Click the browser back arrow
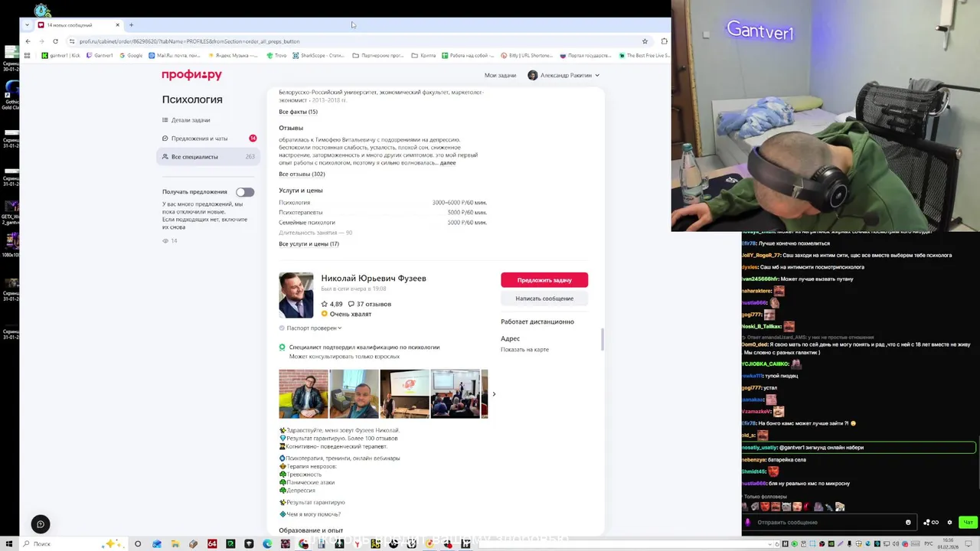This screenshot has height=551, width=980. coord(28,41)
